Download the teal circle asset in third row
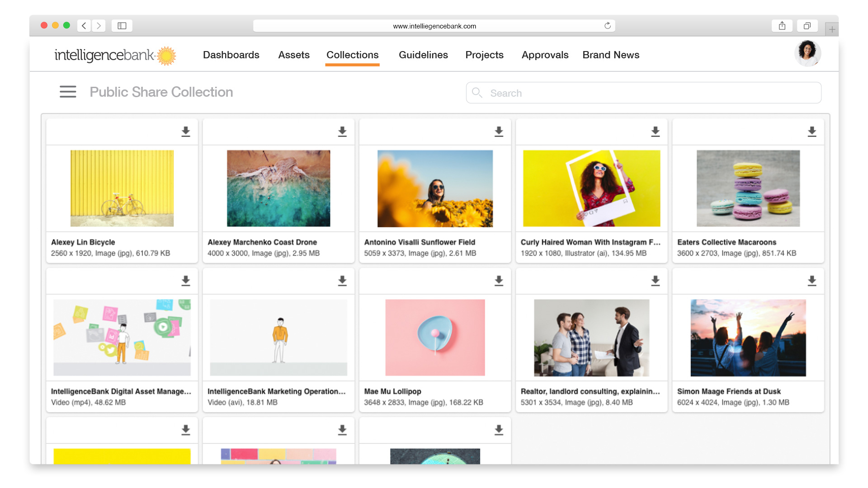868x488 pixels. tap(499, 430)
